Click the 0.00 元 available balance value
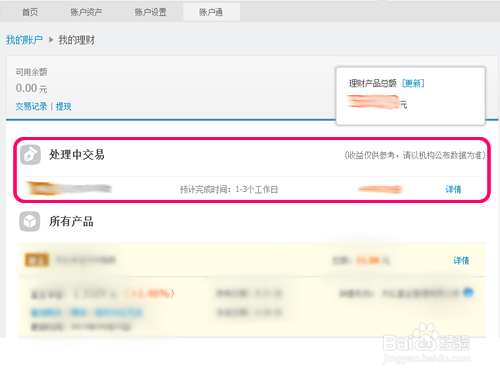The image size is (500, 376). (31, 88)
